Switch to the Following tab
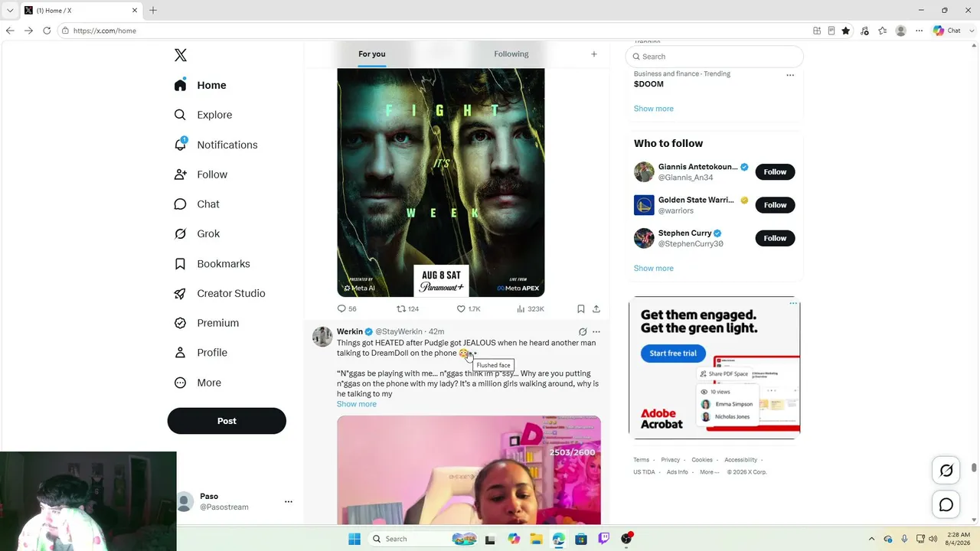The image size is (980, 551). click(x=511, y=54)
